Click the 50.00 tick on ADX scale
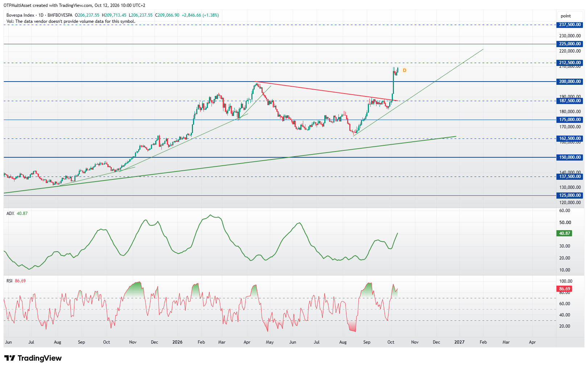 [565, 223]
